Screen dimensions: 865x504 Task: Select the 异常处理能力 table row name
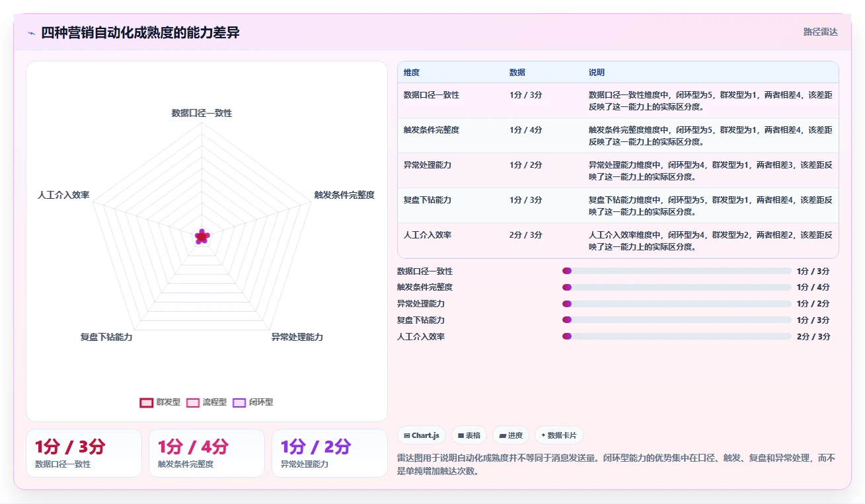coord(428,165)
